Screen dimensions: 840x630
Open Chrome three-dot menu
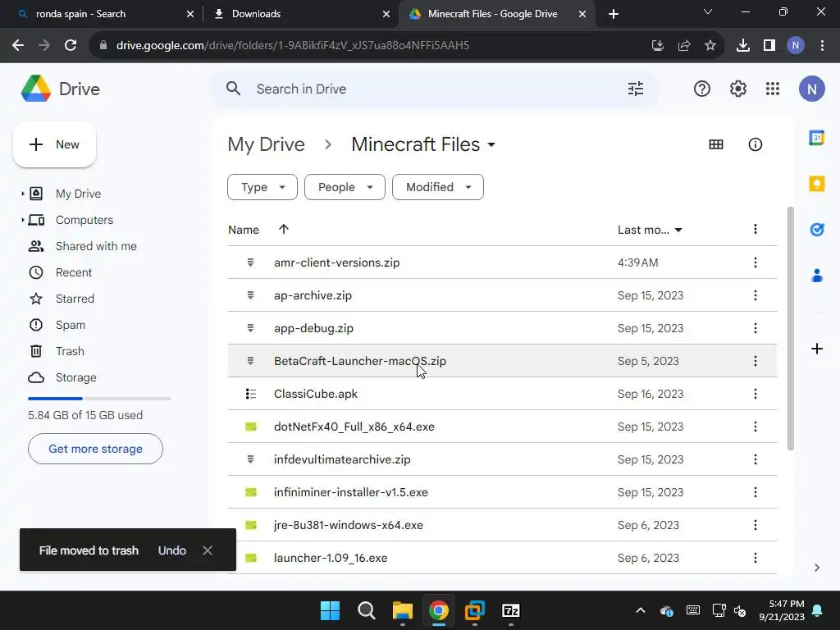[x=822, y=46]
